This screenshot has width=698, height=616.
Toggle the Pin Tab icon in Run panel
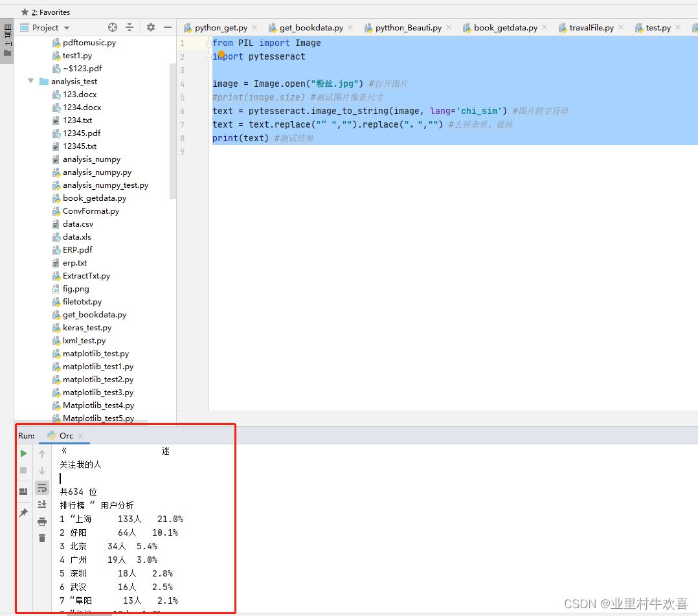pos(24,512)
